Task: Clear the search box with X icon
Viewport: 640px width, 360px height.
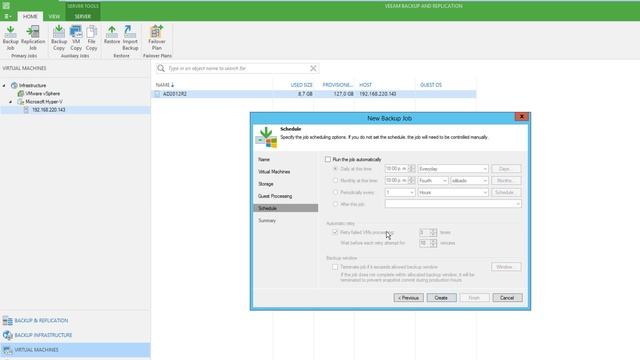Action: point(313,68)
